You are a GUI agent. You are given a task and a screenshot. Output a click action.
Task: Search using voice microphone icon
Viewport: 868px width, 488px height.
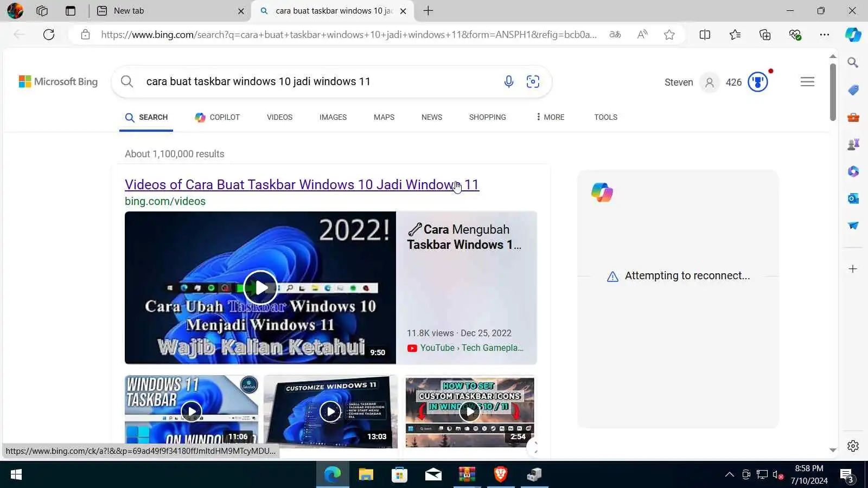click(x=508, y=82)
